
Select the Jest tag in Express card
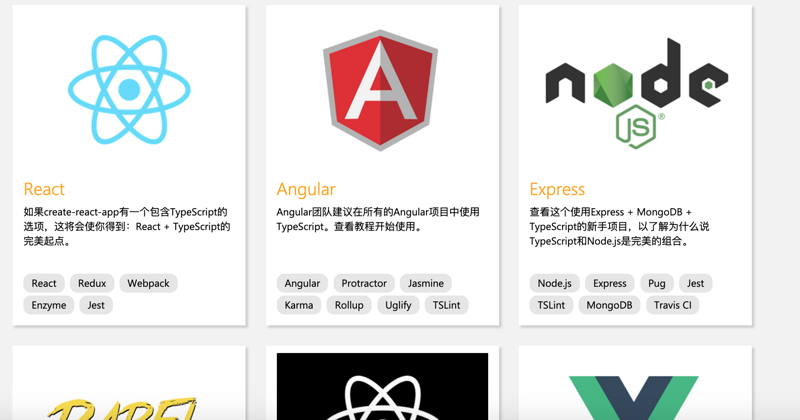pyautogui.click(x=695, y=283)
